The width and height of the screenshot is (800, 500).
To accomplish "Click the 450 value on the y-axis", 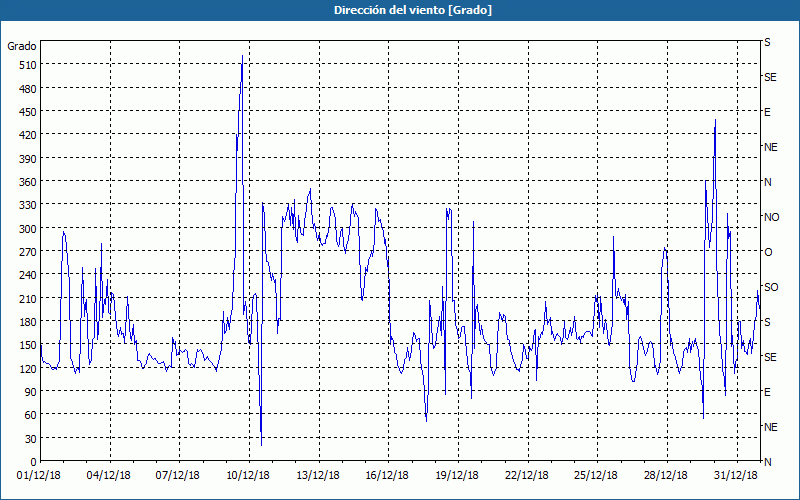I will [x=28, y=112].
